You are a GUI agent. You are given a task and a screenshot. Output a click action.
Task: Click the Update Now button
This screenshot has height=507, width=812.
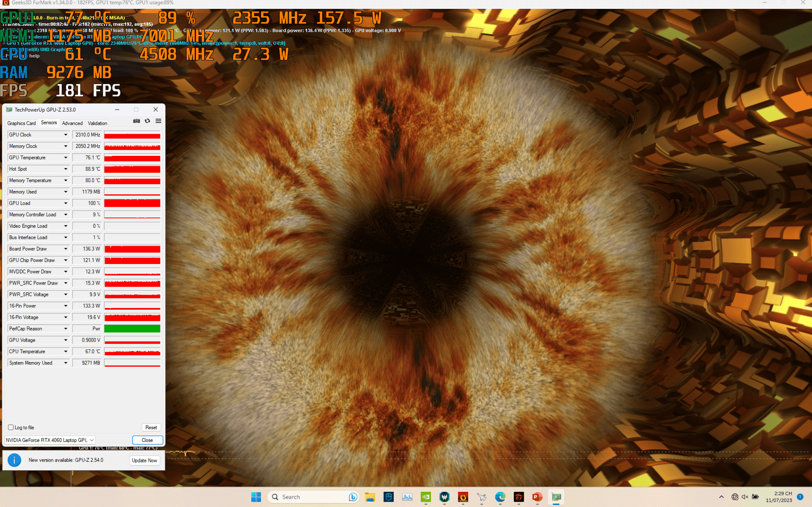144,460
